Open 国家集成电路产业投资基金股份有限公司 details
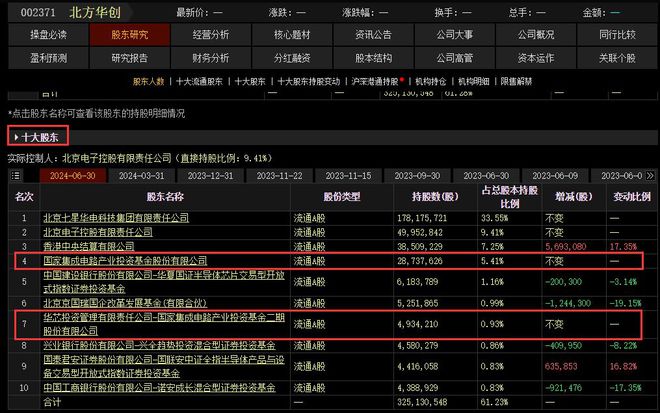660x413 pixels. [125, 261]
